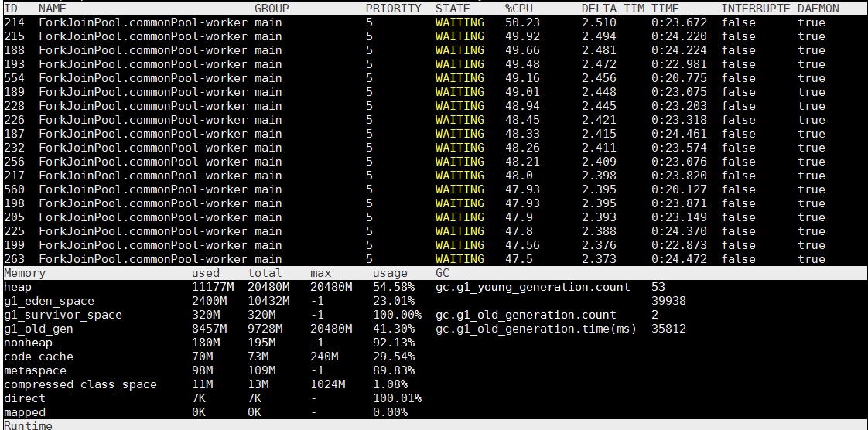Image resolution: width=868 pixels, height=430 pixels.
Task: Select the STATE column header
Action: 453,8
